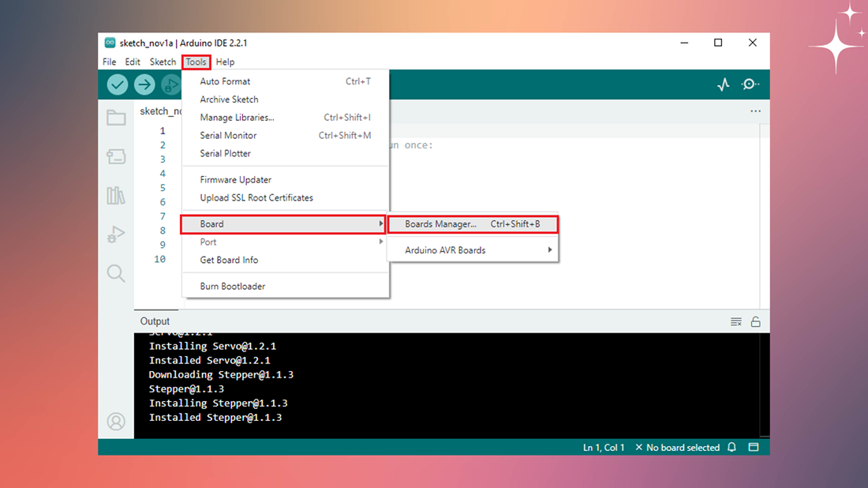The width and height of the screenshot is (868, 488).
Task: Click the Verify checkmark button
Action: 118,84
